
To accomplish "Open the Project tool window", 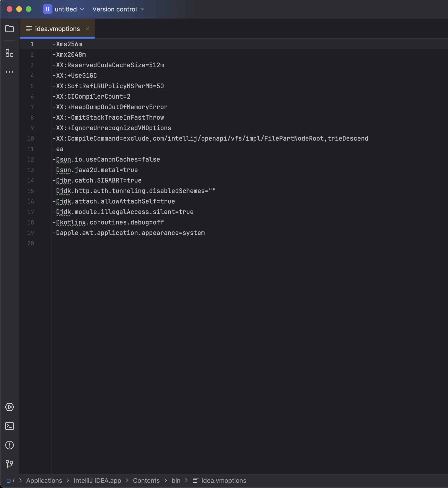I will coord(10,29).
